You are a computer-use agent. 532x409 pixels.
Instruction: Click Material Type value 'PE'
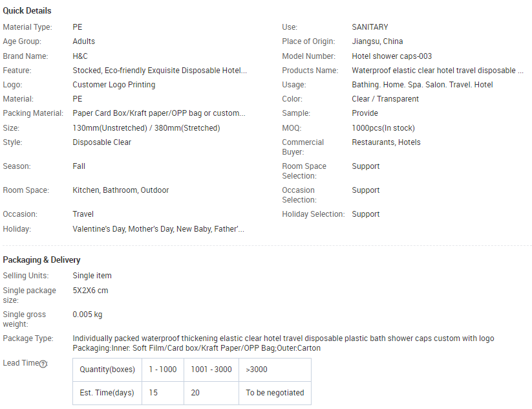pyautogui.click(x=78, y=27)
